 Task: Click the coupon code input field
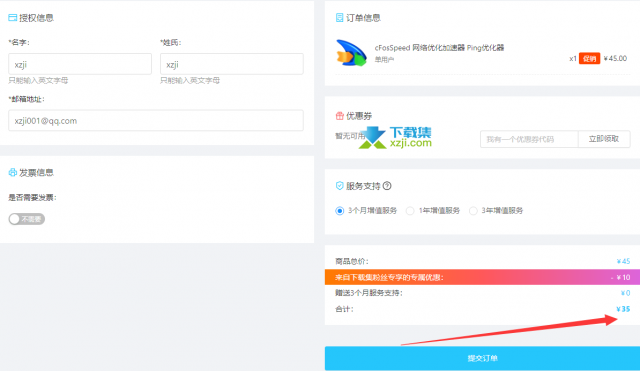(529, 139)
